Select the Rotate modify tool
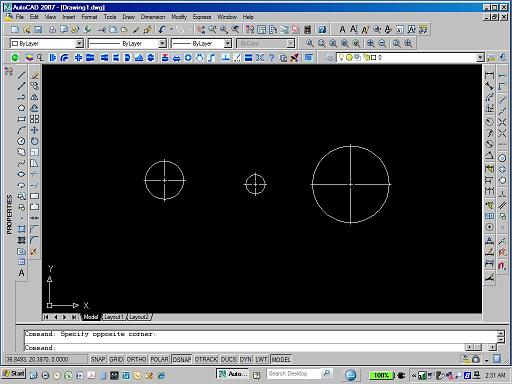The image size is (512, 384). (34, 141)
